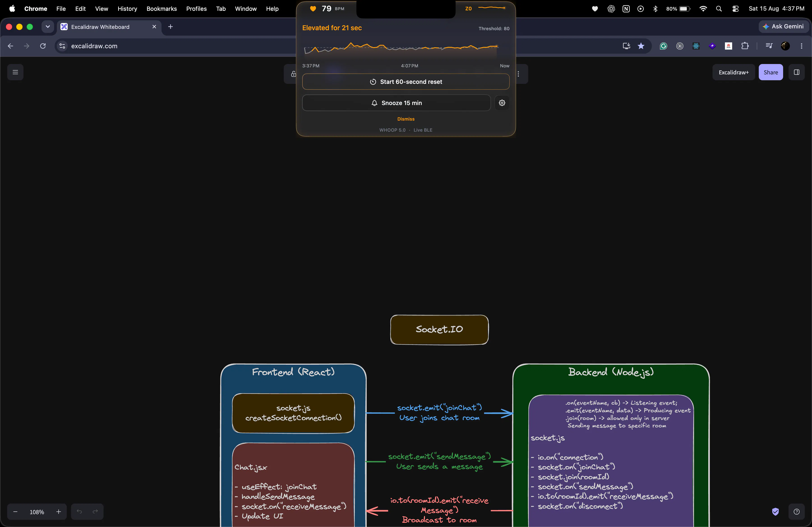
Task: Open React Developer Tools extension
Action: [x=696, y=46]
